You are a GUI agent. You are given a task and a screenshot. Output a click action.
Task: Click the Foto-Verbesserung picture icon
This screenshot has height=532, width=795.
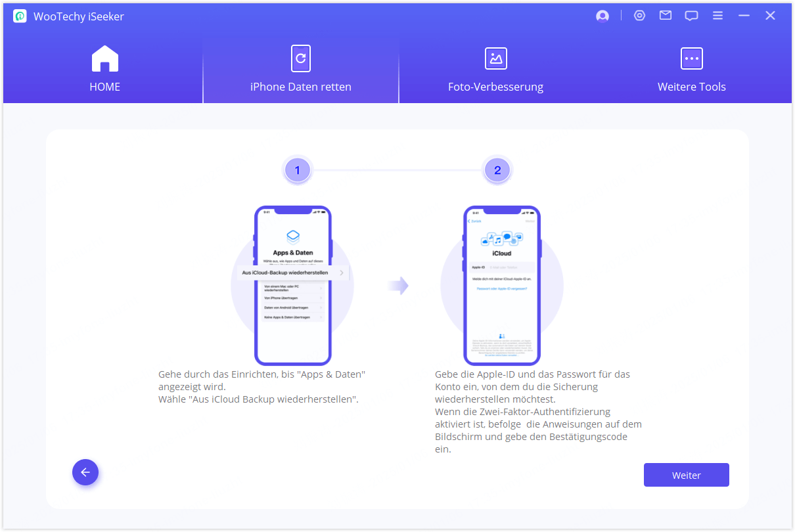[495, 58]
